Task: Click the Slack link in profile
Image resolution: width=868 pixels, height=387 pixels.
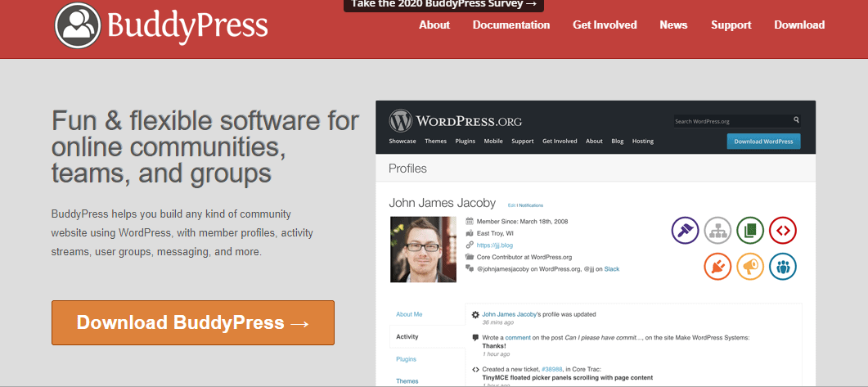Action: click(611, 269)
